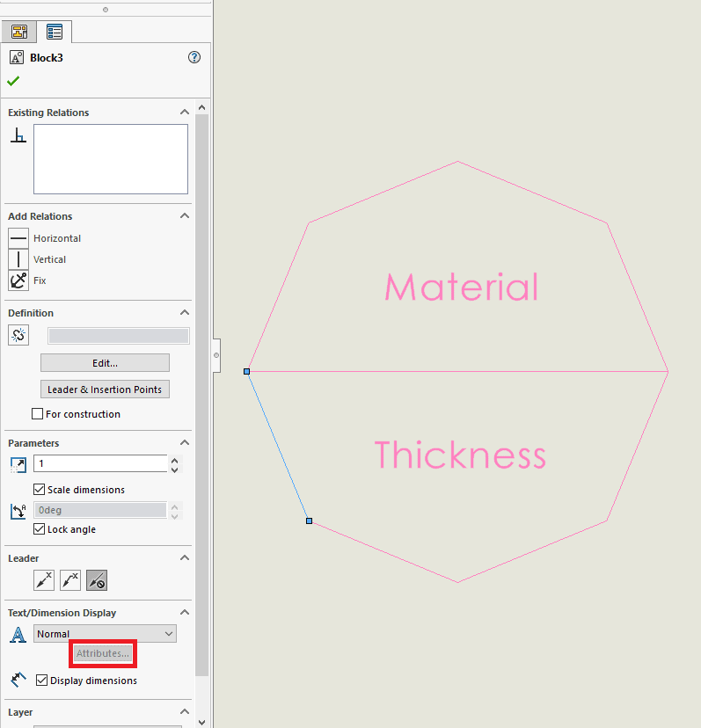This screenshot has width=701, height=728.
Task: Uncheck the Scale dimensions checkbox
Action: click(x=40, y=490)
